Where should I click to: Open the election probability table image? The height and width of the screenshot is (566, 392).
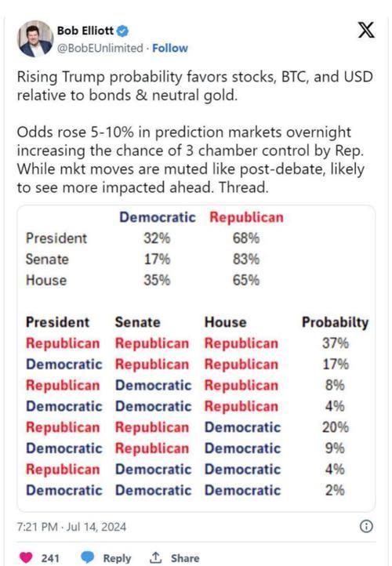[x=196, y=358]
